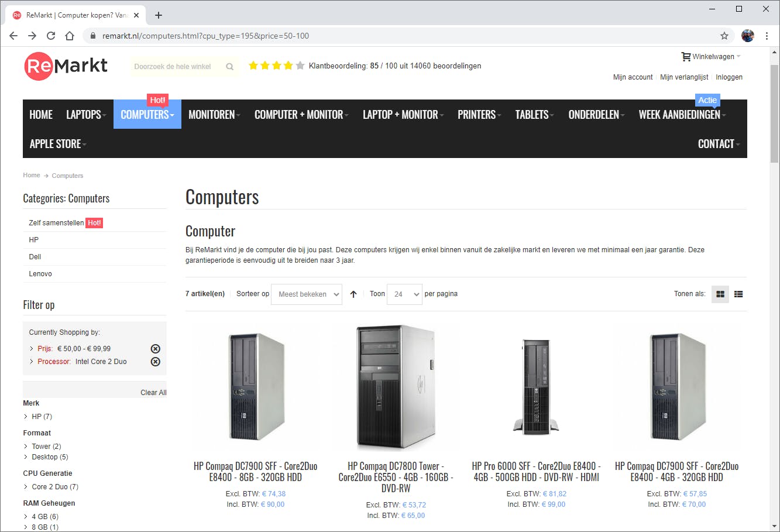Open HP Compaq DC7800 Tower product image
Screen dimensions: 780x532
pyautogui.click(x=396, y=387)
